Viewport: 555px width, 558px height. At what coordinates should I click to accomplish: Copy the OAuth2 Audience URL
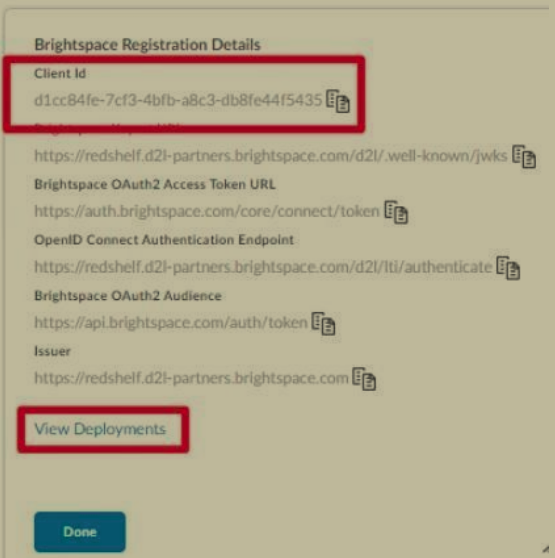(x=323, y=323)
